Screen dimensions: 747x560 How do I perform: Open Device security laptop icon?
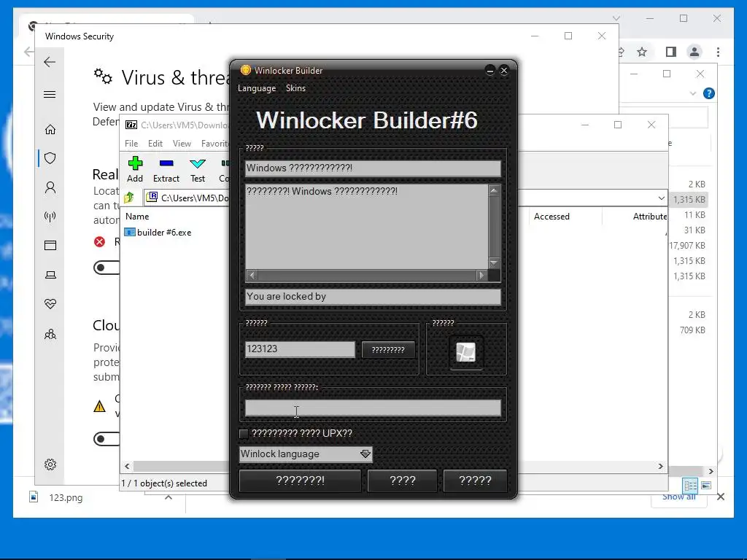click(x=50, y=275)
